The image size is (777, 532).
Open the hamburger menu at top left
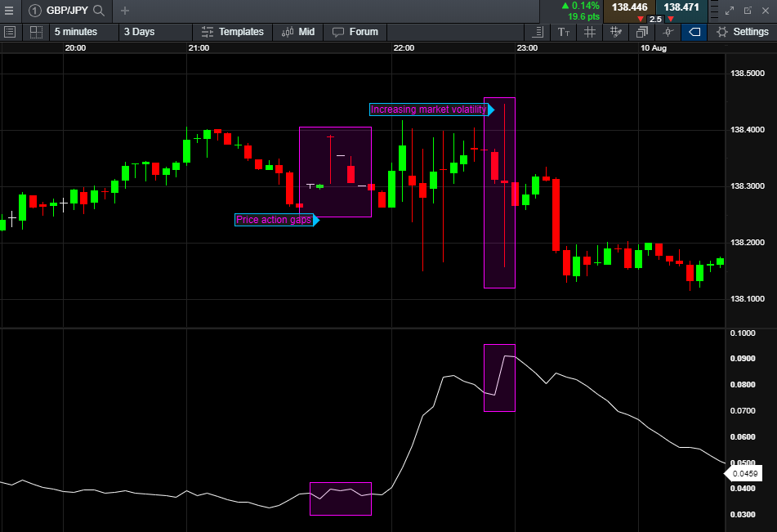click(x=9, y=11)
